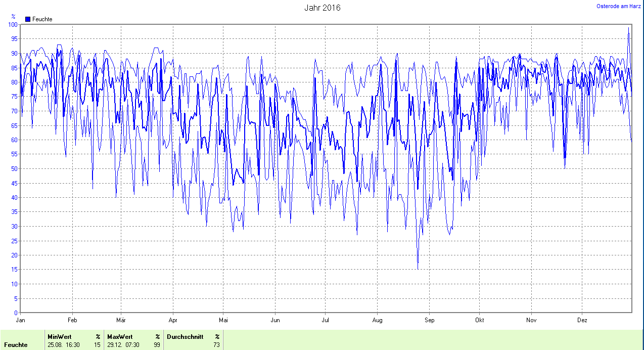The width and height of the screenshot is (644, 350).
Task: Click the 50 label on the humidity axis
Action: tap(14, 168)
